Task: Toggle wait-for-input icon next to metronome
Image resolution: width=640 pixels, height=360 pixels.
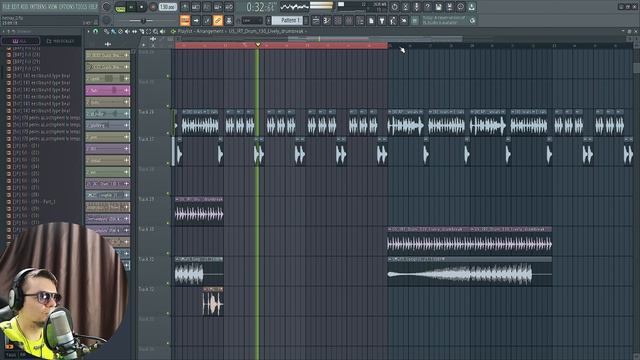Action: (196, 7)
